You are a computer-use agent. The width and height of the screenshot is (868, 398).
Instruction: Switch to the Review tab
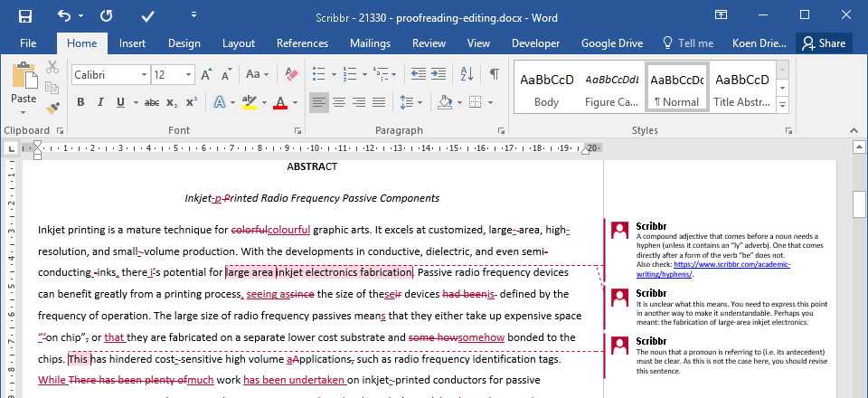point(429,43)
